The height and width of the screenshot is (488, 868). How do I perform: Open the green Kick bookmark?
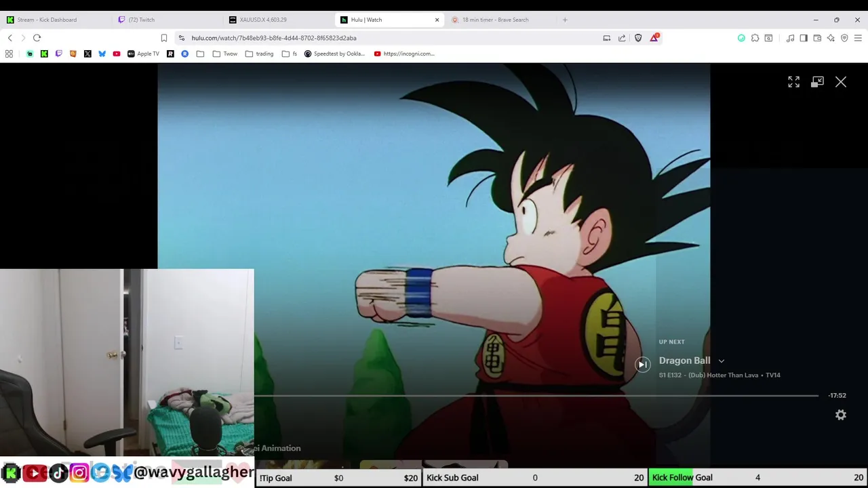point(44,54)
